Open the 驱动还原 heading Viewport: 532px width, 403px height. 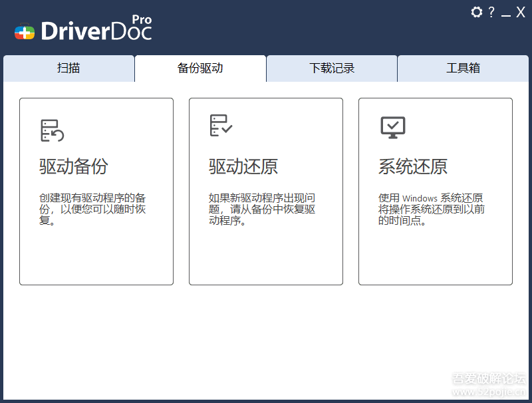243,166
